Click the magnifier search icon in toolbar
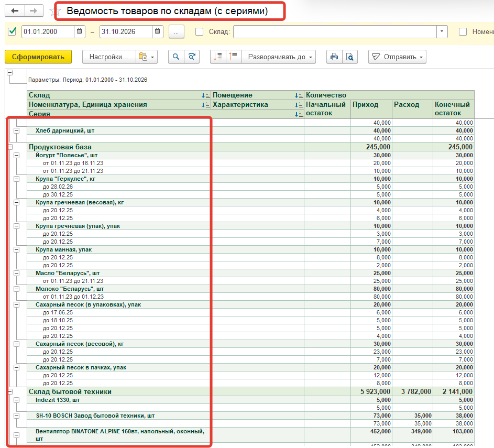Screen dimensions: 494x448 coord(176,57)
